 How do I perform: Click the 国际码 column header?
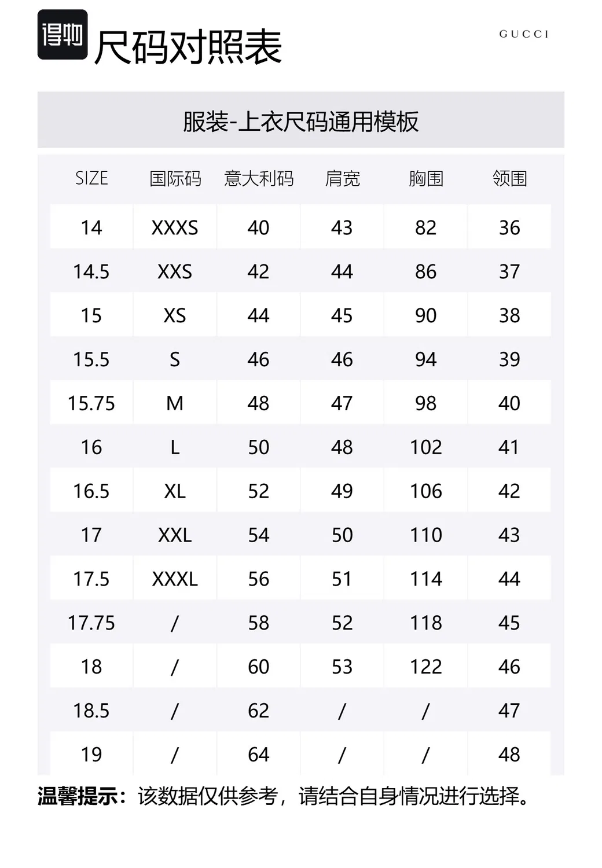pyautogui.click(x=175, y=178)
